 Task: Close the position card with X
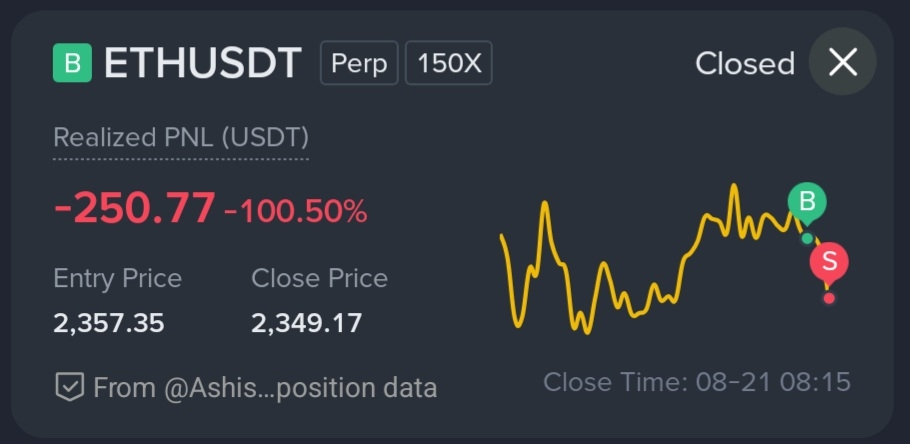click(843, 62)
